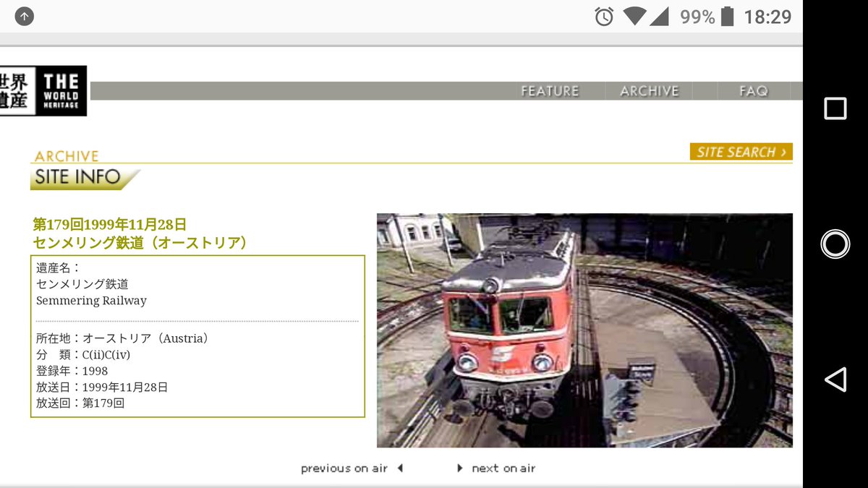
Task: Open the FAQ section
Action: 753,90
